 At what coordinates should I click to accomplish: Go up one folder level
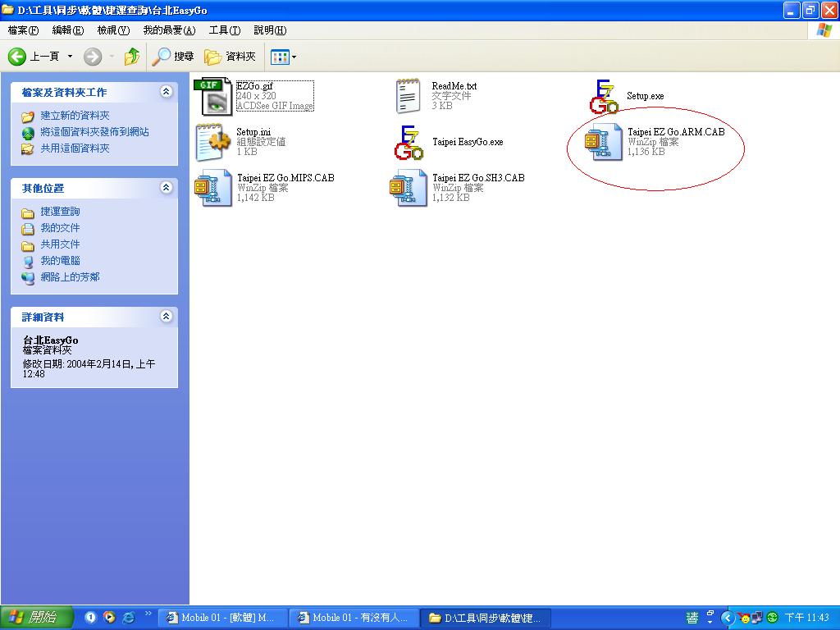[x=132, y=57]
